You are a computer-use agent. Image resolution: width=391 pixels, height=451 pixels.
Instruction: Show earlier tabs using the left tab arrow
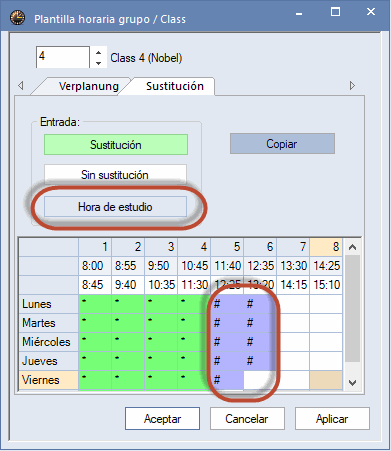click(x=21, y=86)
